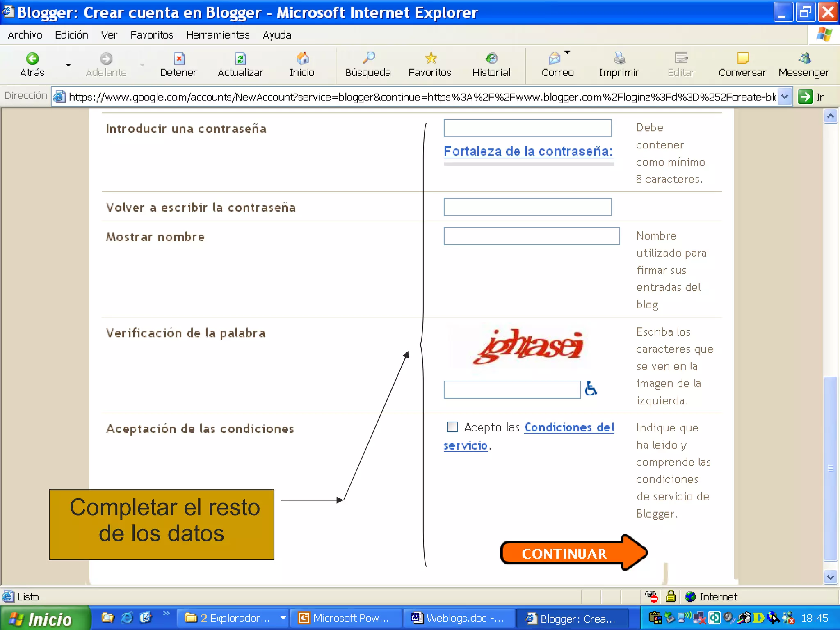Click the captcha word verification input

tap(512, 389)
